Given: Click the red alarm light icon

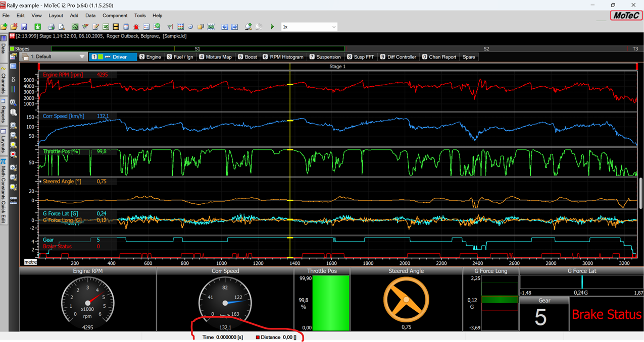Looking at the screenshot, I should click(136, 27).
